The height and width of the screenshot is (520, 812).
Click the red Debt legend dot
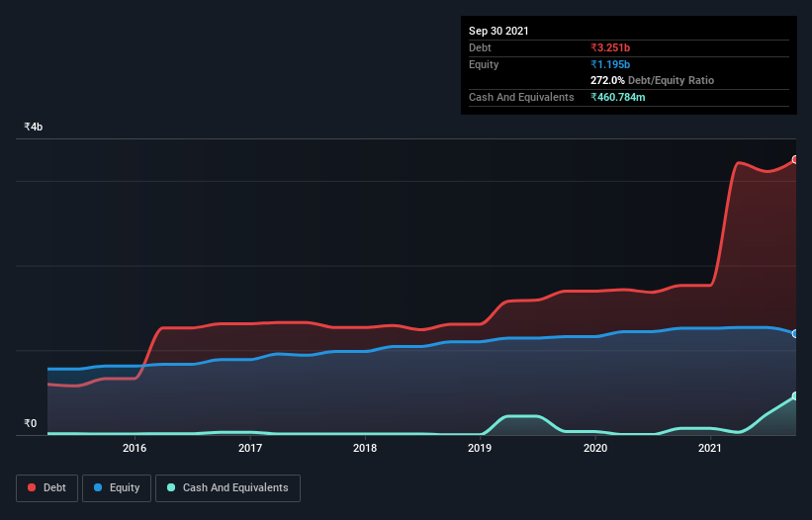(x=32, y=487)
